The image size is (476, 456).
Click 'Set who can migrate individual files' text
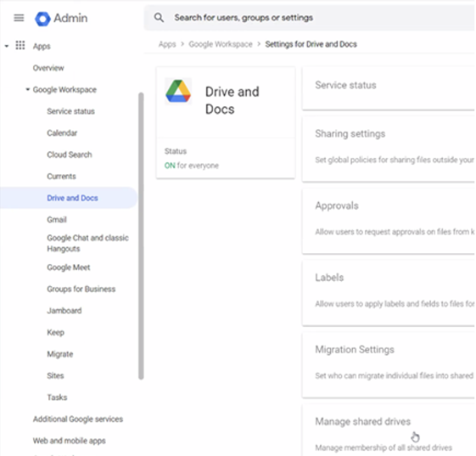394,376
